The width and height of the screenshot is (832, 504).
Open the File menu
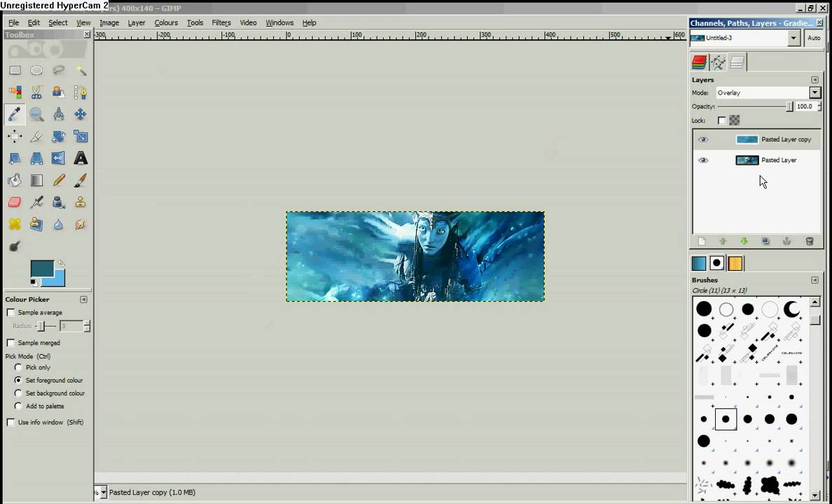click(14, 23)
